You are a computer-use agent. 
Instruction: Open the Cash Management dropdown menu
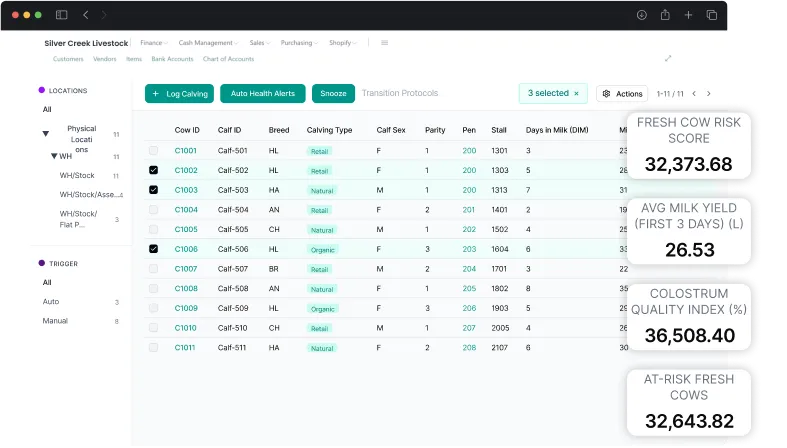pyautogui.click(x=207, y=43)
